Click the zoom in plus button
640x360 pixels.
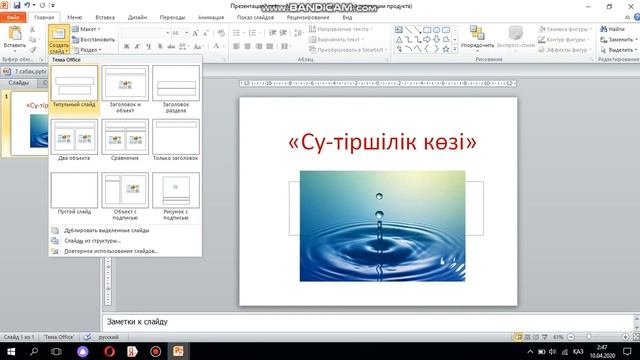pyautogui.click(x=625, y=337)
